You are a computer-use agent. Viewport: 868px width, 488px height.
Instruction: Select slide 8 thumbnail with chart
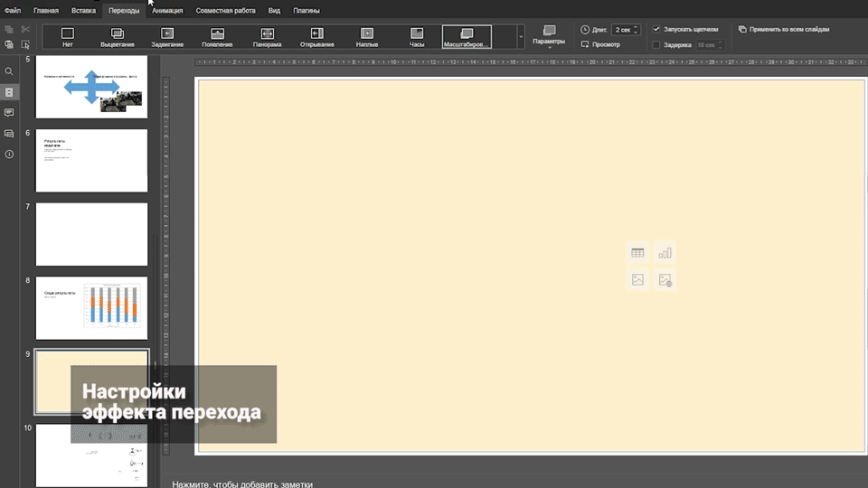pos(92,308)
